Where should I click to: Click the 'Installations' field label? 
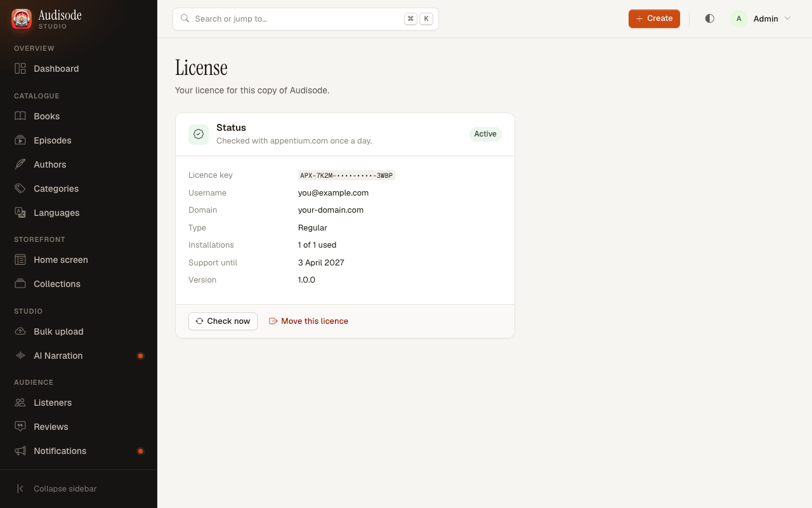[211, 245]
